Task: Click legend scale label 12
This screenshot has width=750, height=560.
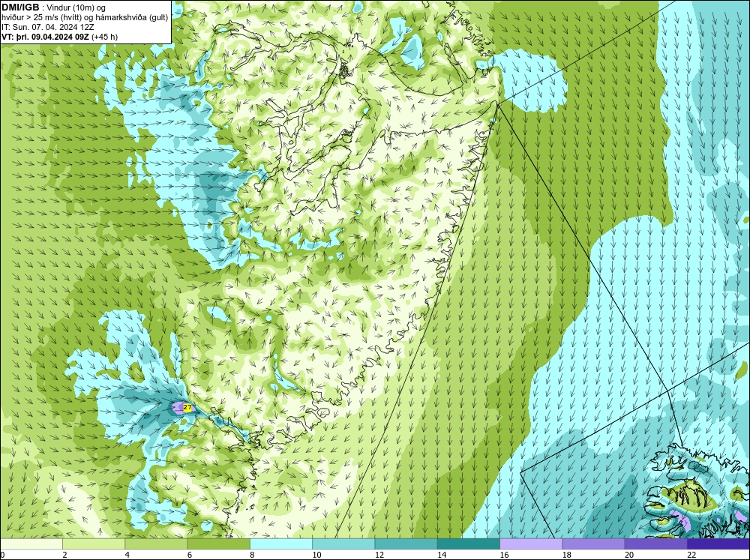Action: click(x=379, y=555)
